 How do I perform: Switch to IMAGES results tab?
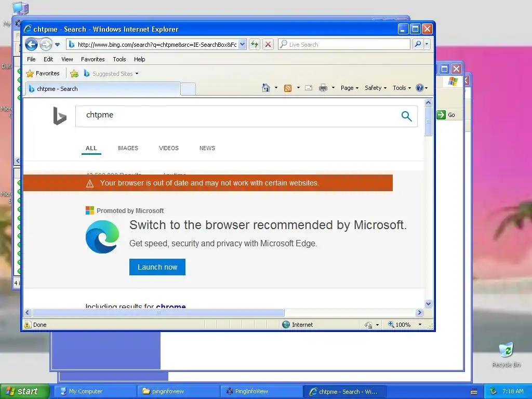pos(128,148)
